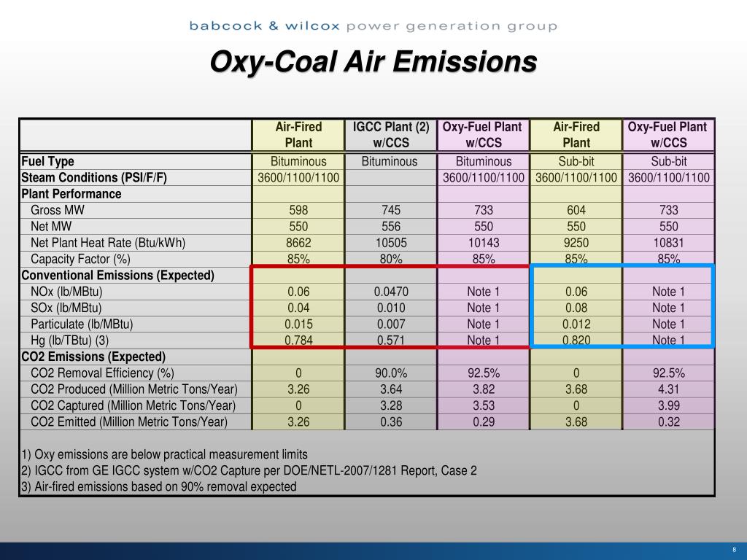Click the Hg value 0.571

(391, 341)
